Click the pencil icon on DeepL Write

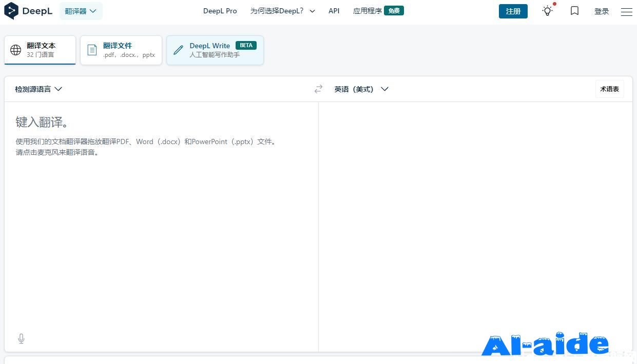pos(178,50)
